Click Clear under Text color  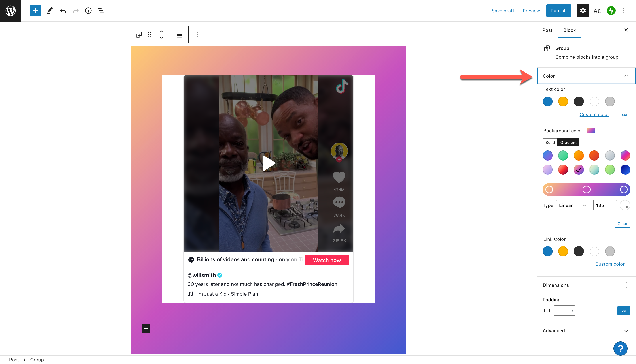(x=622, y=115)
